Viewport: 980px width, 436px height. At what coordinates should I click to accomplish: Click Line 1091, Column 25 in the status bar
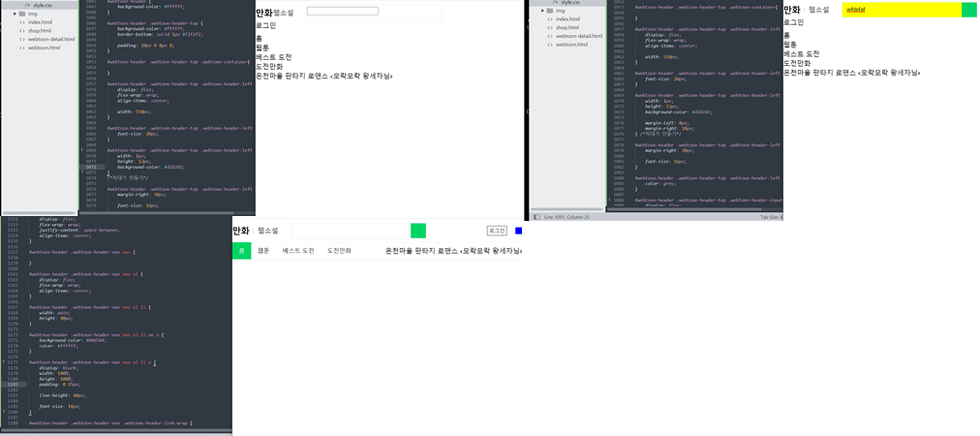(566, 217)
